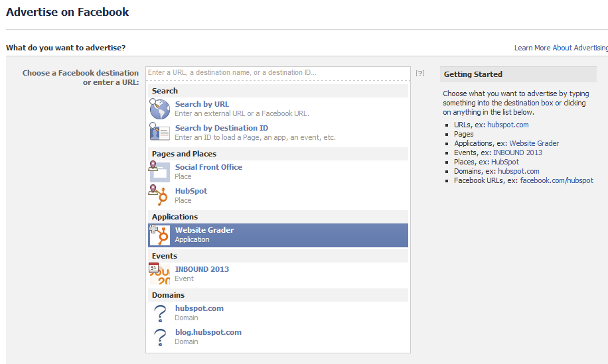Click the Events section header

tap(278, 256)
